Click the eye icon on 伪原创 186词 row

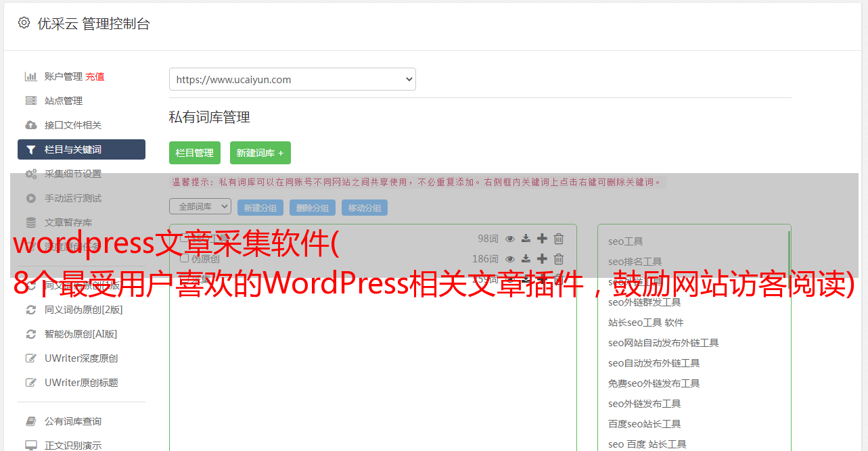coord(510,259)
